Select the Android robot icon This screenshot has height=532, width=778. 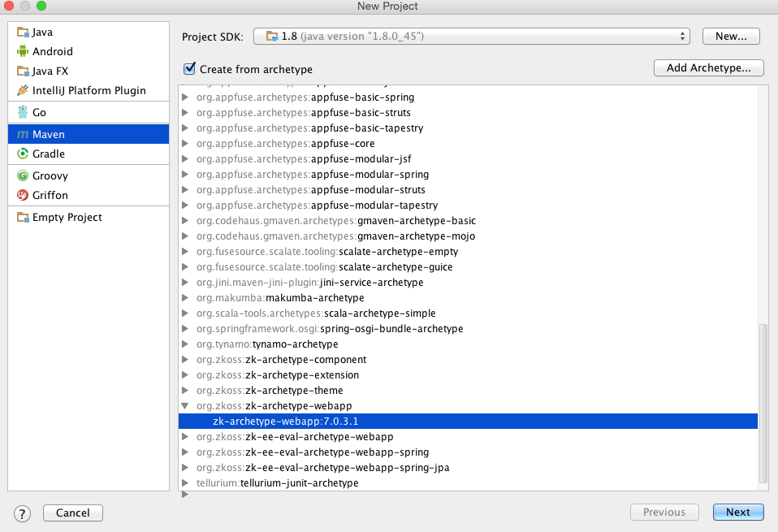pos(23,52)
